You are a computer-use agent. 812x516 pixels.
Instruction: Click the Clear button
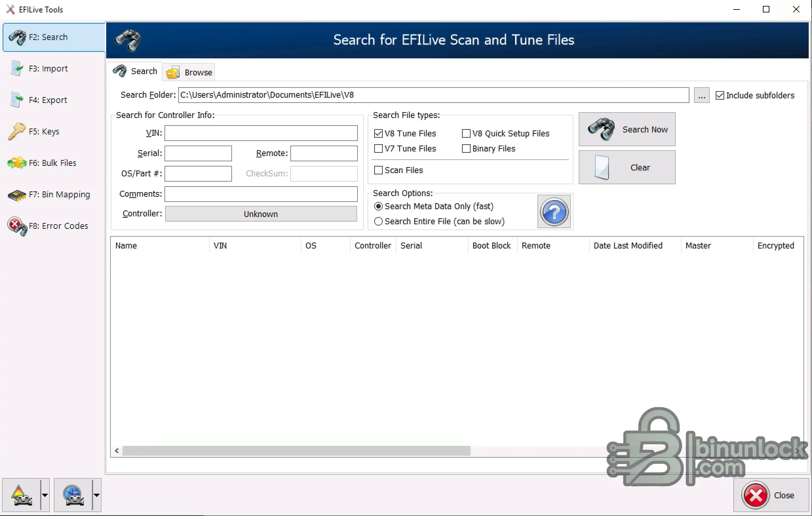tap(627, 167)
